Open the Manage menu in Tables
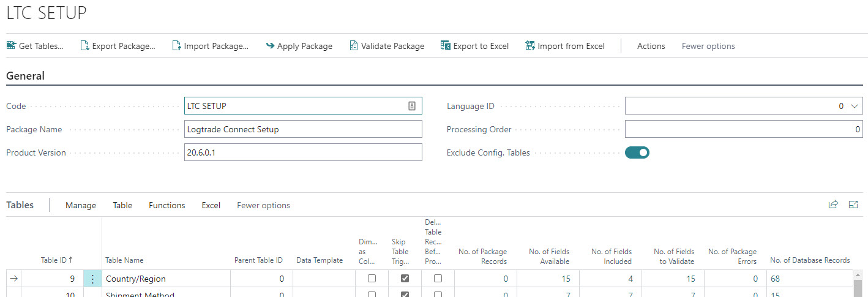Screen dimensions: 868x297 coord(81,205)
